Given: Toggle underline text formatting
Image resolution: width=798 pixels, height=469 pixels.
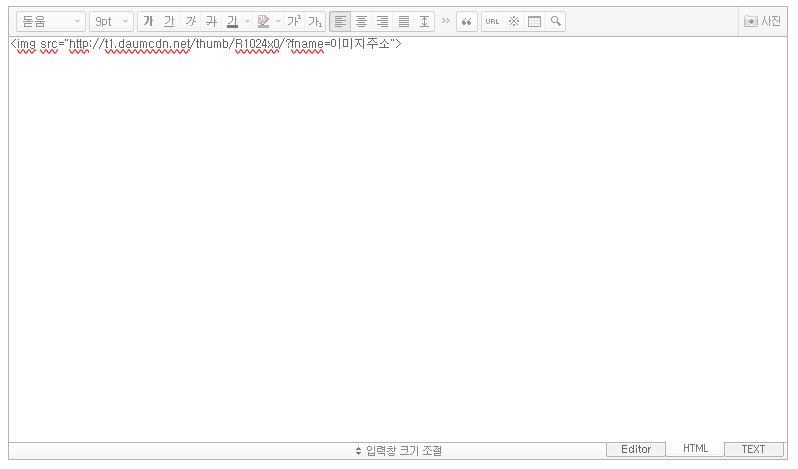Looking at the screenshot, I should click(x=169, y=21).
